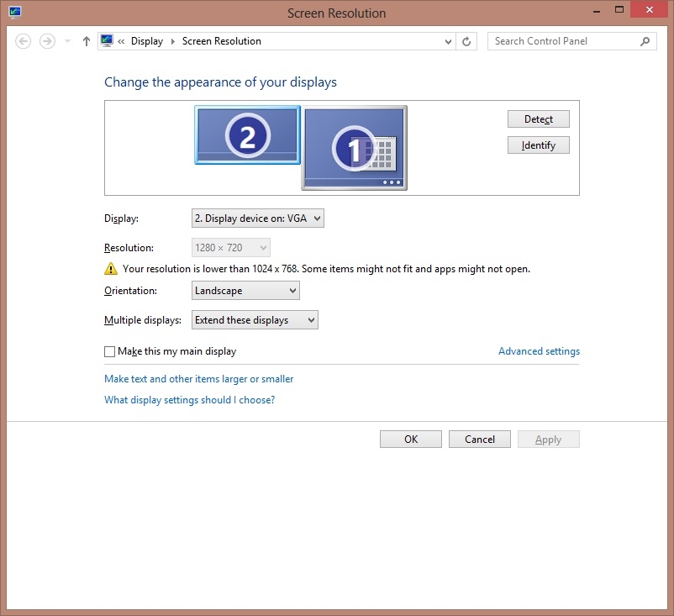Open the recent locations dropdown arrow
Screen dimensions: 674x616
[x=67, y=41]
